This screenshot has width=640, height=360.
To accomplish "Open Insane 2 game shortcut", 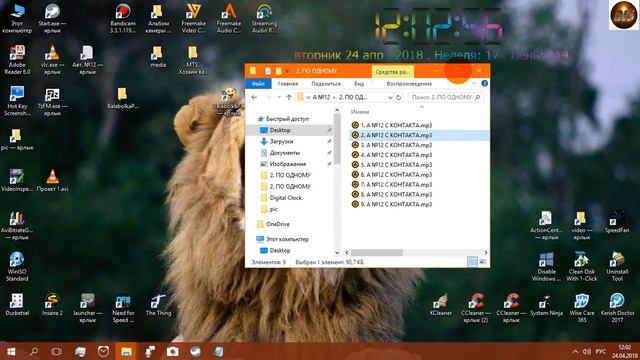I will pyautogui.click(x=52, y=304).
